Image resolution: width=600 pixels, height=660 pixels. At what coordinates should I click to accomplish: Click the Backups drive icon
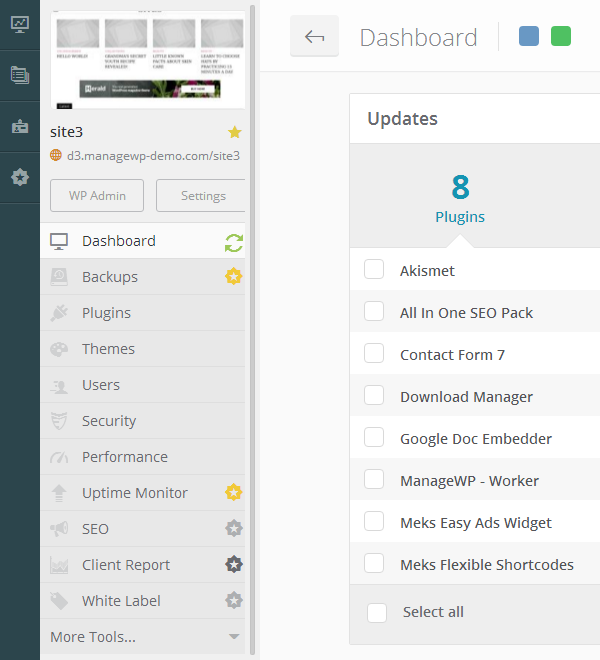click(59, 277)
